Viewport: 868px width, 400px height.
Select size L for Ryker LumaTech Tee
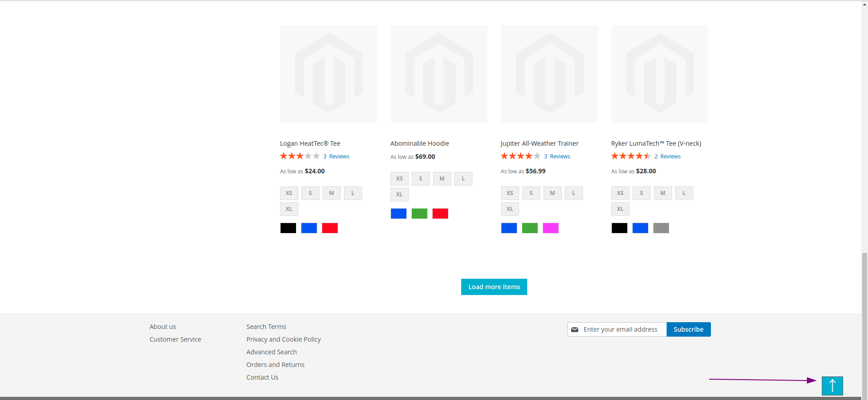click(x=684, y=193)
